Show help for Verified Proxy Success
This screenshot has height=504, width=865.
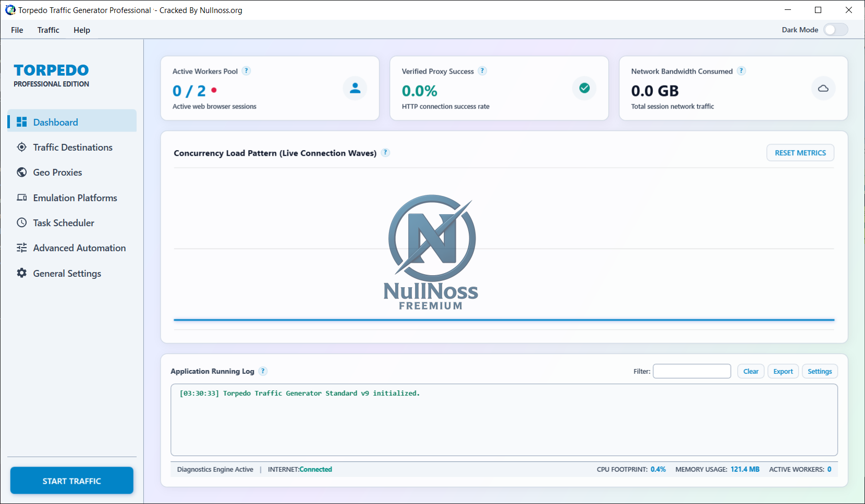click(483, 71)
